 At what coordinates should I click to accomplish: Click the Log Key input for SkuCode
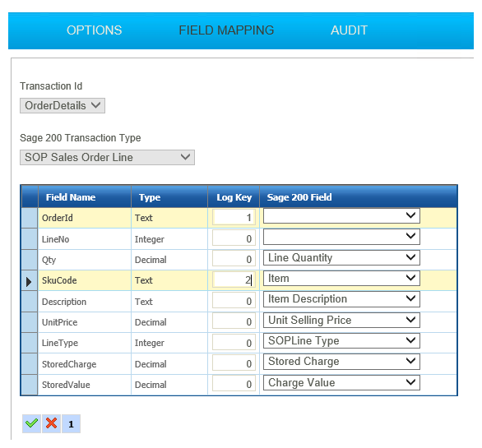(234, 280)
